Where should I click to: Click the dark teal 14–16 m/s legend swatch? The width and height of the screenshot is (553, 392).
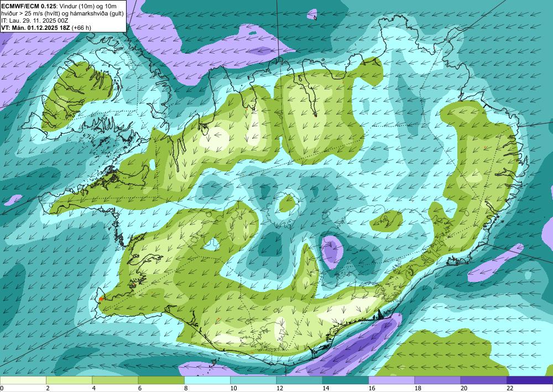[346, 380]
